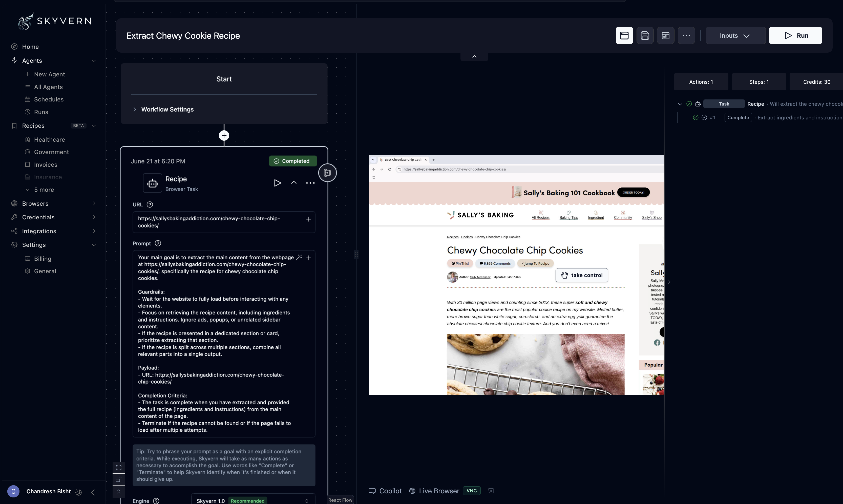Click the Actions: 1 stat box
This screenshot has height=504, width=843.
701,82
